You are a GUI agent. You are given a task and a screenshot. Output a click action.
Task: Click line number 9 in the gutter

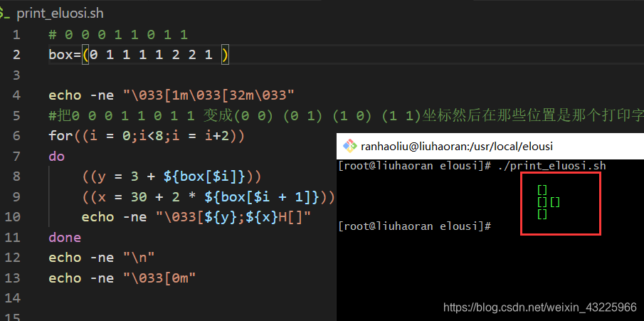pos(16,197)
